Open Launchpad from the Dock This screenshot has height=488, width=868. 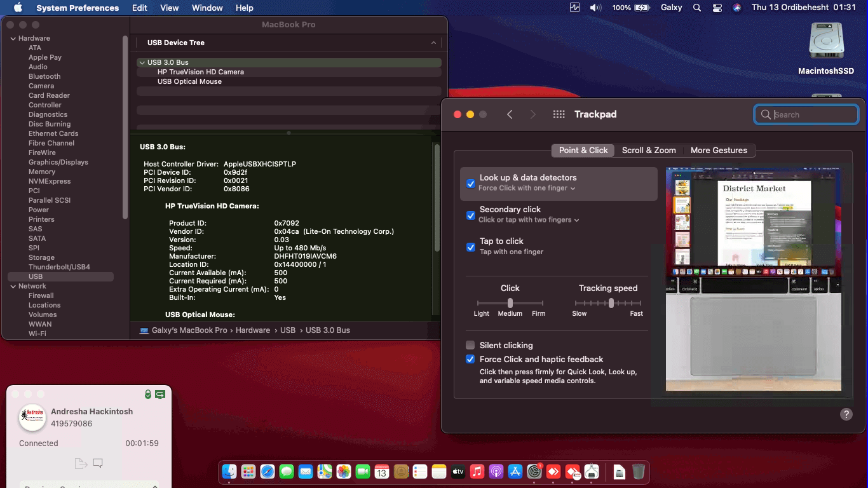[x=248, y=471]
